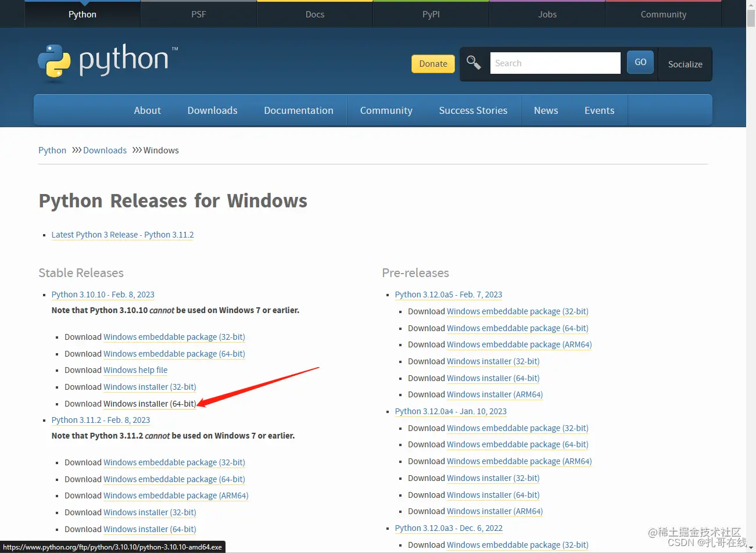Select the 'Pre-releases' heading text
756x553 pixels.
[x=415, y=273]
